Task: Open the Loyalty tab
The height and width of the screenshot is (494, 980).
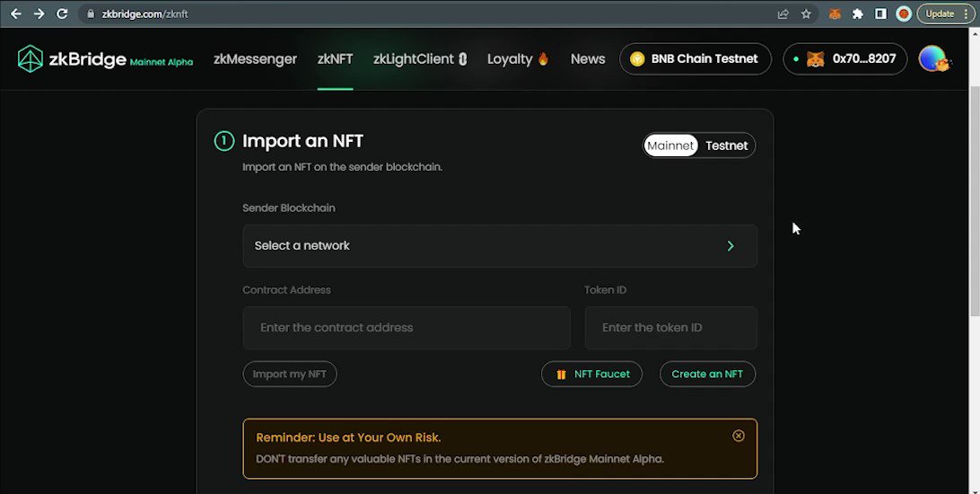Action: 518,59
